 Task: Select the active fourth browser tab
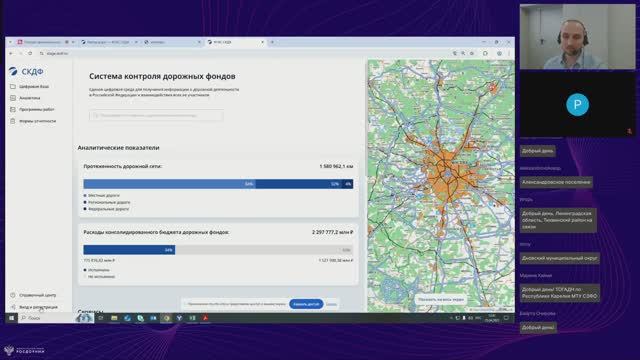(x=235, y=42)
